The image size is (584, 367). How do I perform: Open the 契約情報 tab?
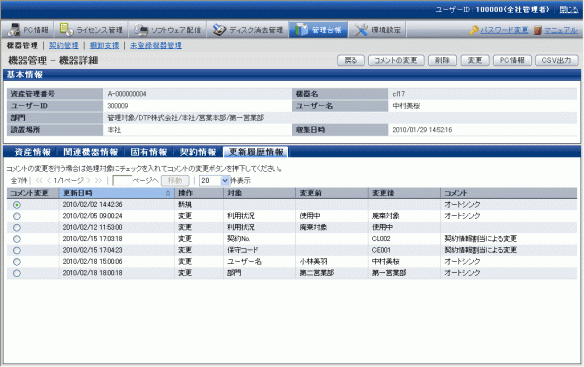pos(198,152)
